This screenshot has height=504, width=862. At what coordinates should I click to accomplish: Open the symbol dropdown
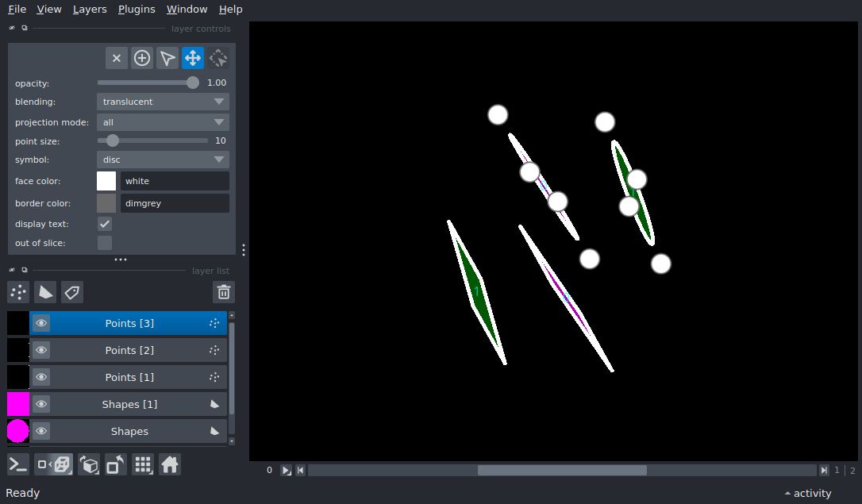tap(163, 160)
